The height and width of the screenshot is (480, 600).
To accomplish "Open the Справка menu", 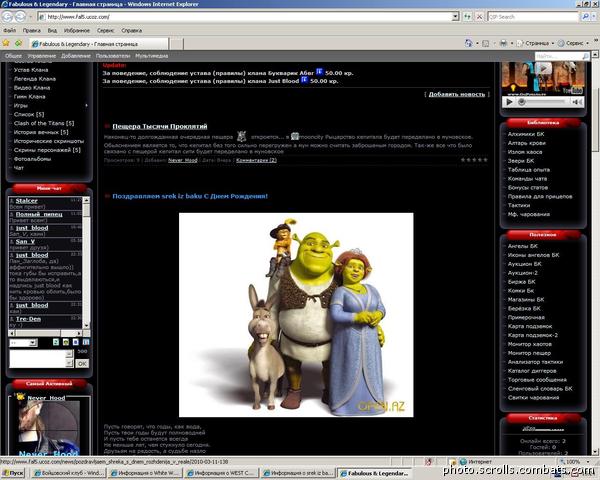I will click(x=132, y=30).
